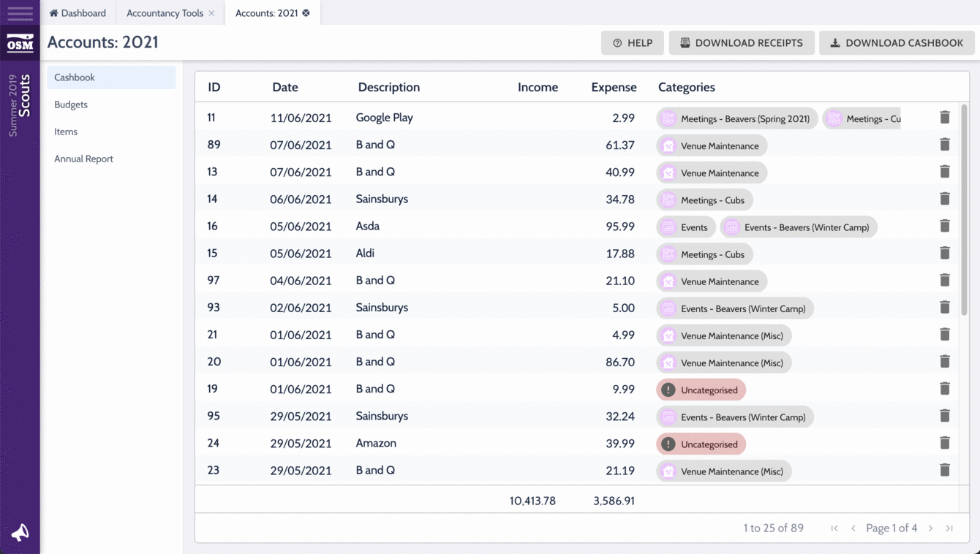This screenshot has width=980, height=554.
Task: Click the OSM logo
Action: 20,43
